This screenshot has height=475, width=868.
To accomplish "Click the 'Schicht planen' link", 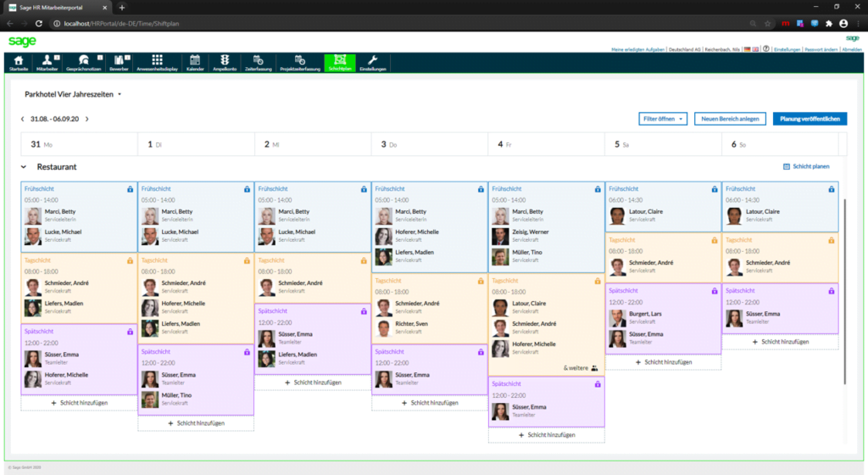I will (x=807, y=166).
